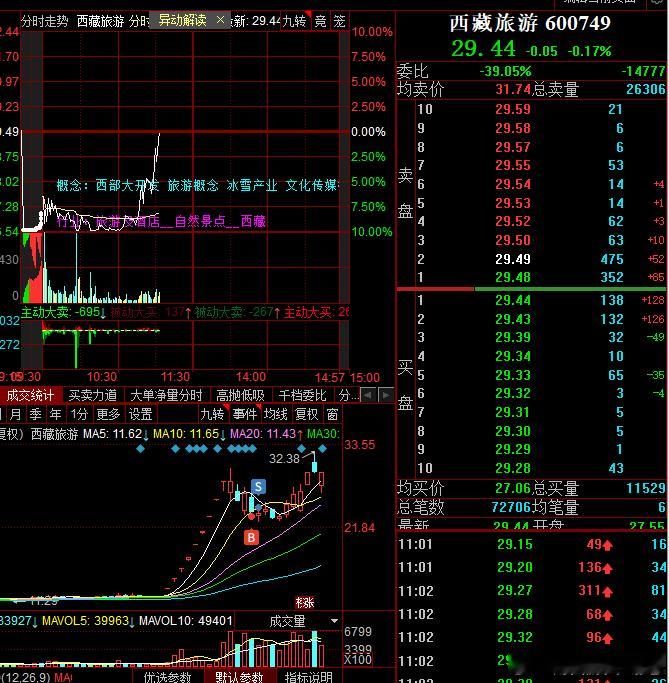Open the 复权 adjustment options
Image resolution: width=669 pixels, height=683 pixels.
pos(307,413)
